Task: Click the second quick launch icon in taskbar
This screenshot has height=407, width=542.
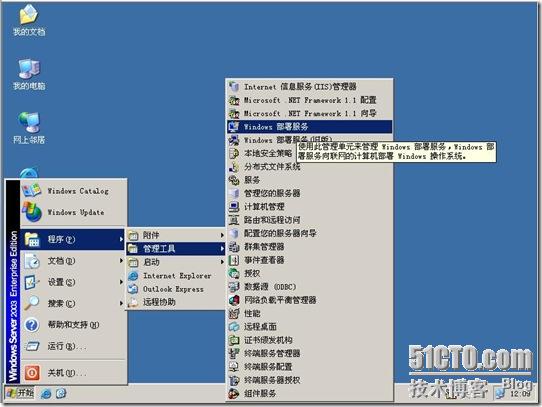Action: pyautogui.click(x=61, y=393)
